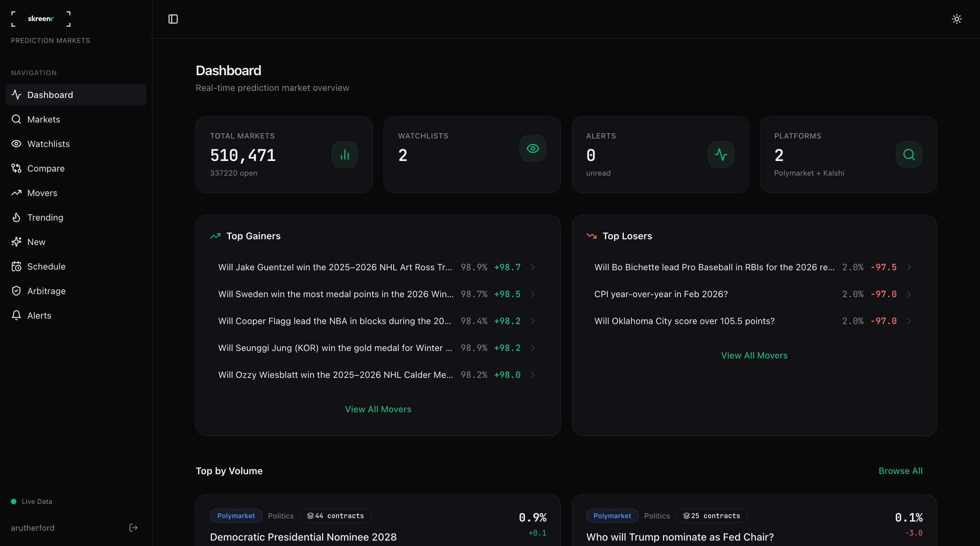980x546 pixels.
Task: Click Polymarket badge on Democratic Nominee card
Action: [x=236, y=516]
